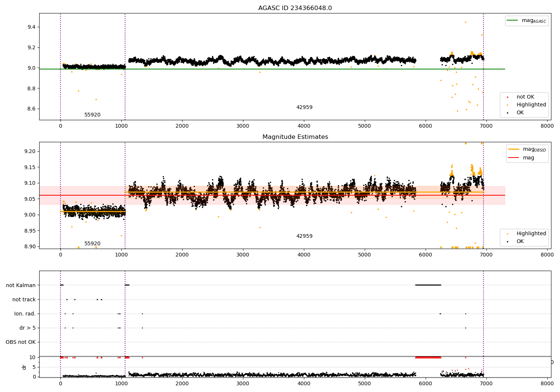This screenshot has height=392, width=560.
Task: Click the 'Magnitude Estimates' subplot title
Action: (x=295, y=137)
